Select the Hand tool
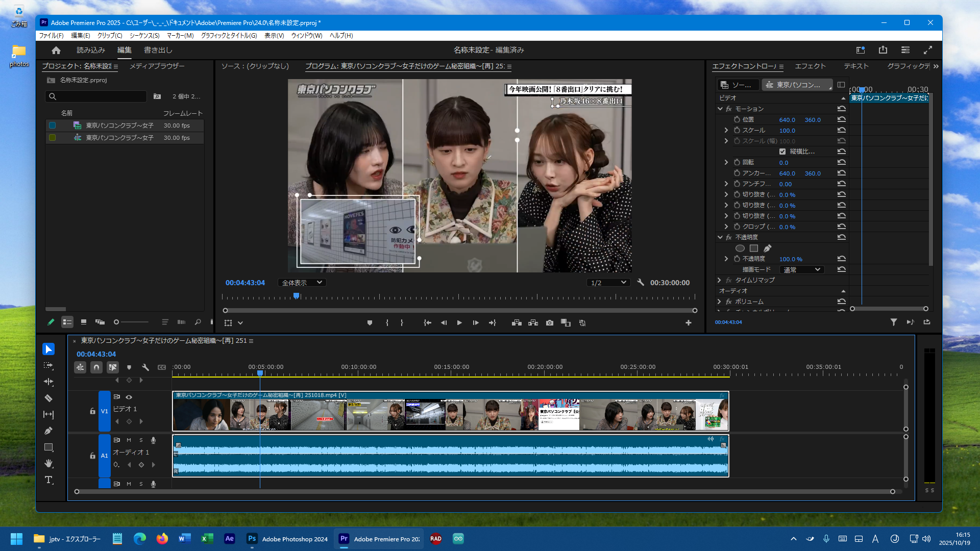The width and height of the screenshot is (980, 551). [48, 463]
